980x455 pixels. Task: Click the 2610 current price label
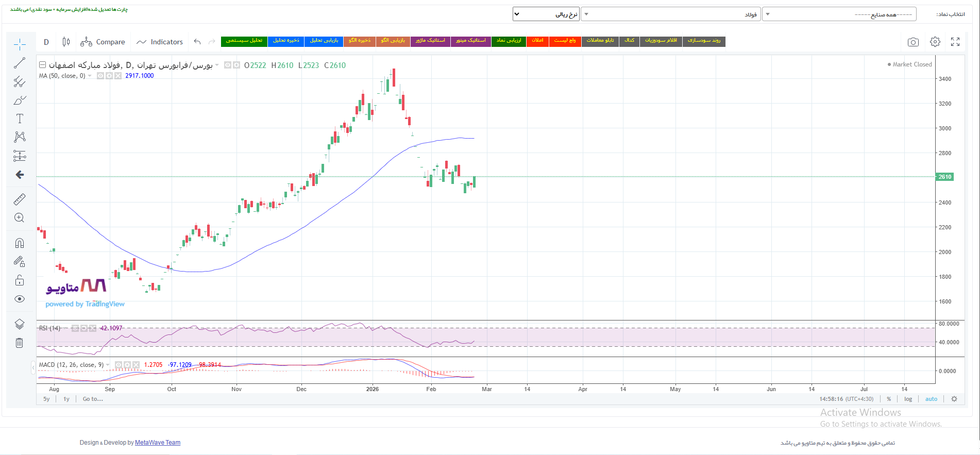945,177
